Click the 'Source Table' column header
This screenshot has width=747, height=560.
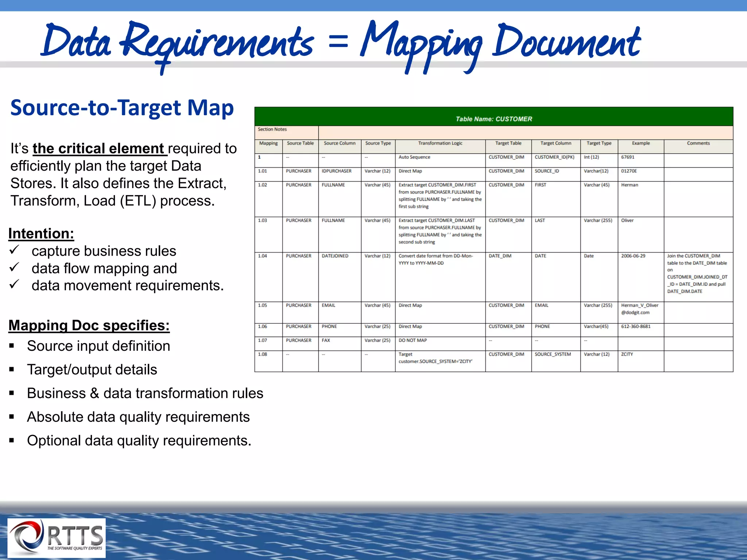(300, 146)
